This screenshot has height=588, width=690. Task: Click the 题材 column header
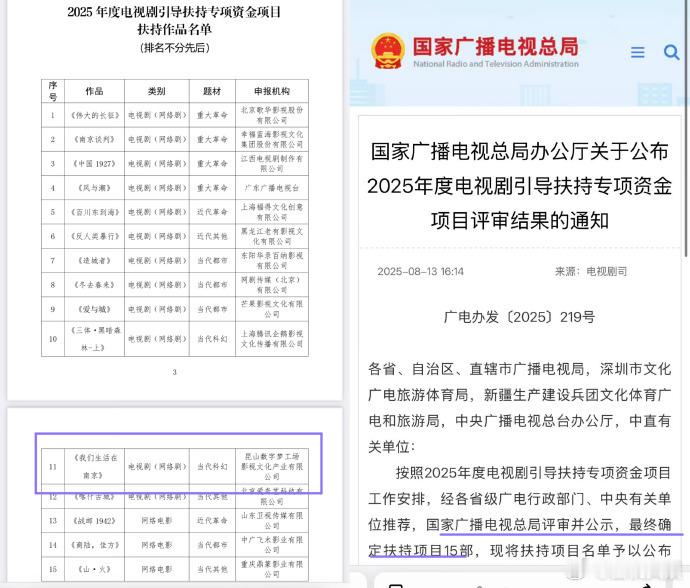point(212,91)
